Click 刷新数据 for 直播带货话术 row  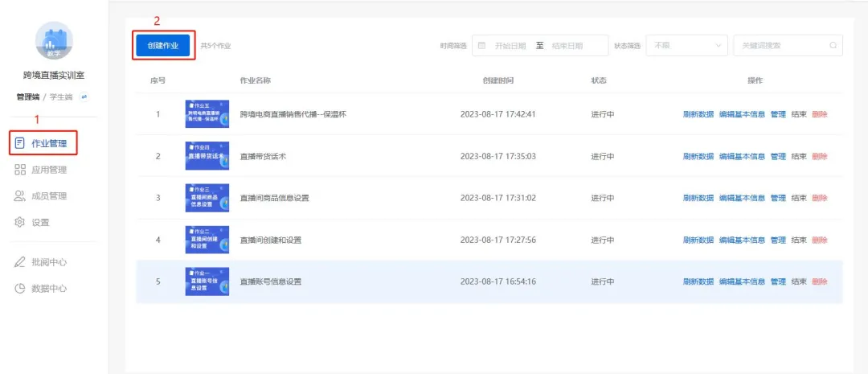point(698,156)
